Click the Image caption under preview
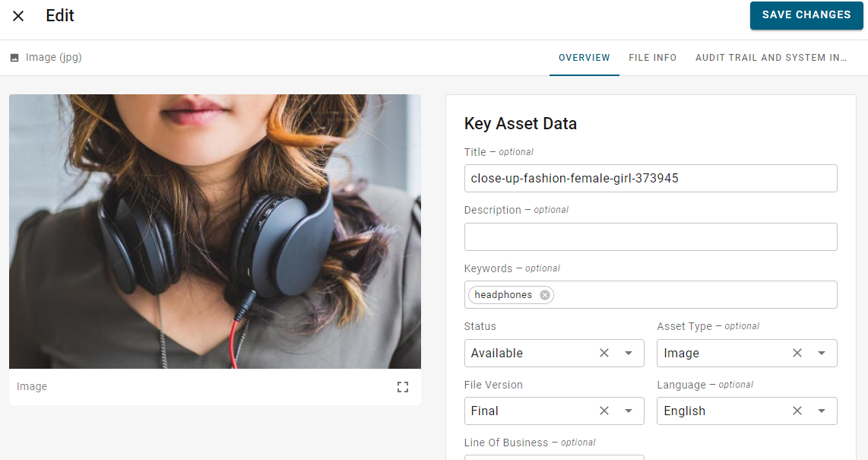This screenshot has height=460, width=868. 32,386
